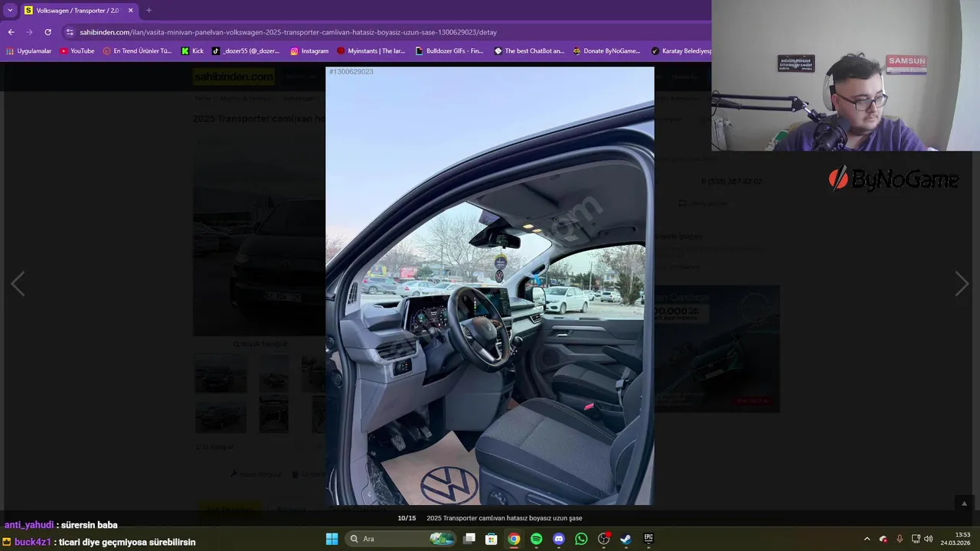Viewport: 980px width, 551px height.
Task: Expand hidden system tray icons
Action: tap(867, 539)
